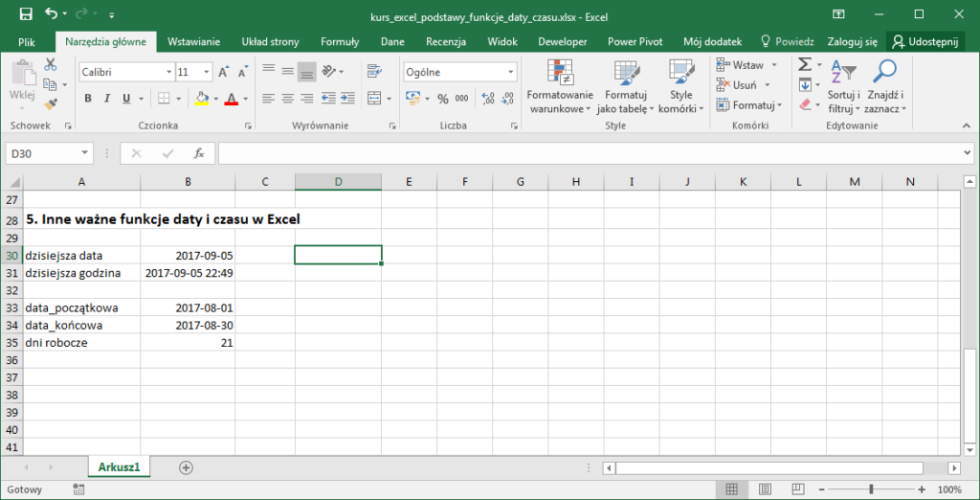Copy selection using Copy icon

(x=51, y=84)
